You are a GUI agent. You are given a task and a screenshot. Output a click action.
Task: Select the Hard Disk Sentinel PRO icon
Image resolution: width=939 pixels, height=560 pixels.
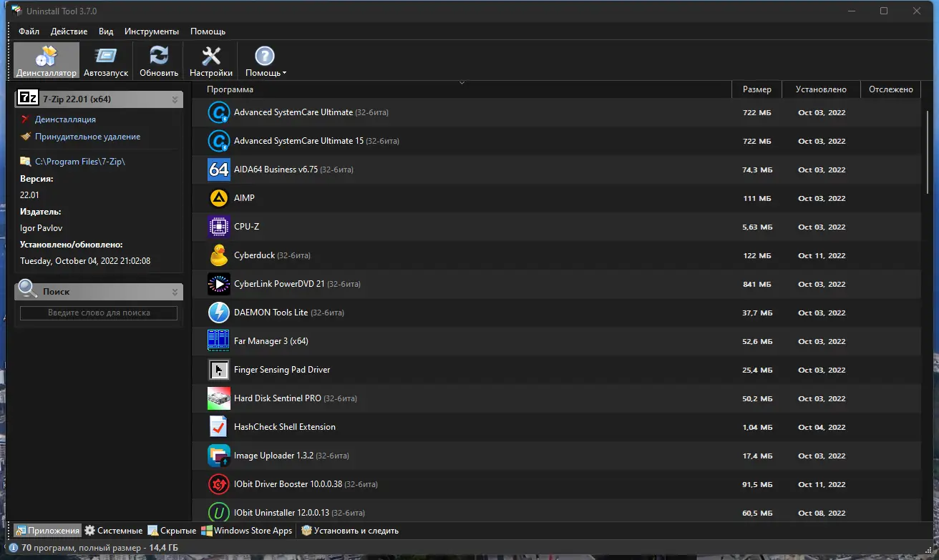[x=218, y=398]
